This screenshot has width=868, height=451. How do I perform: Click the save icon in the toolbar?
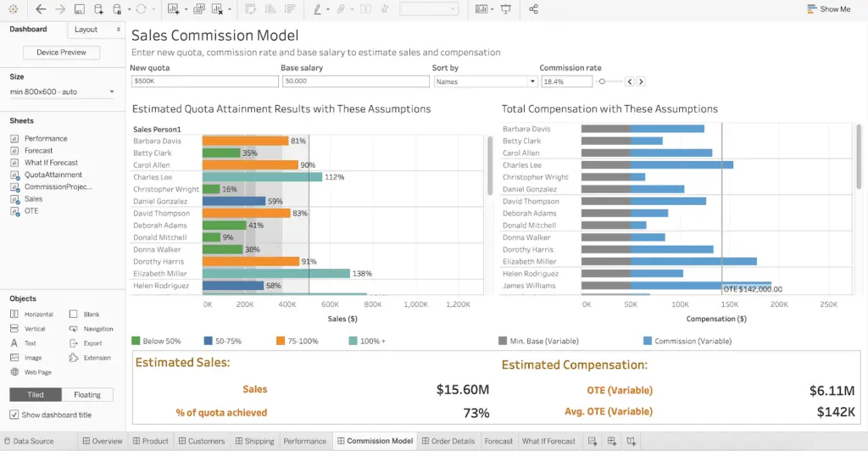pos(79,9)
